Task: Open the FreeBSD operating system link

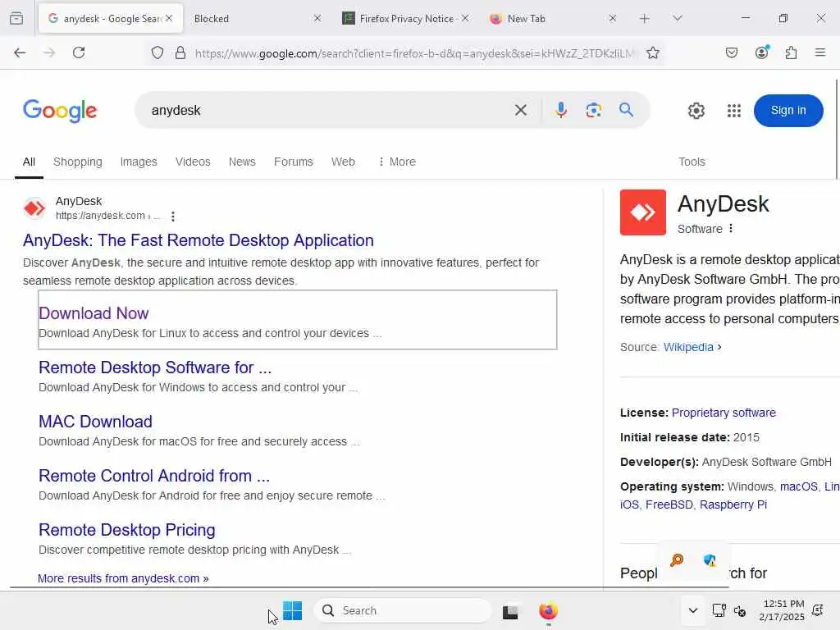Action: [x=669, y=504]
